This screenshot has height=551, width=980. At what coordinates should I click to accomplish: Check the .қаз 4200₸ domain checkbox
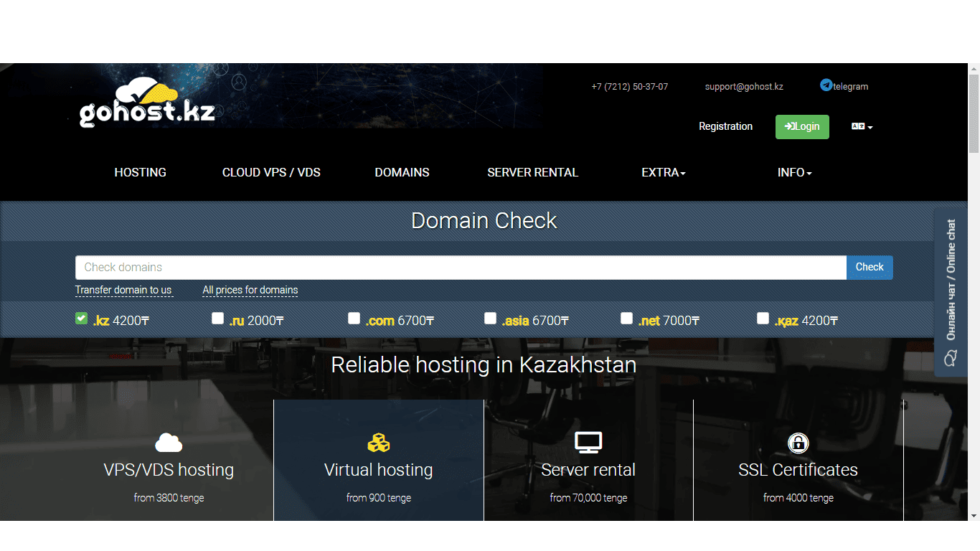click(x=763, y=318)
